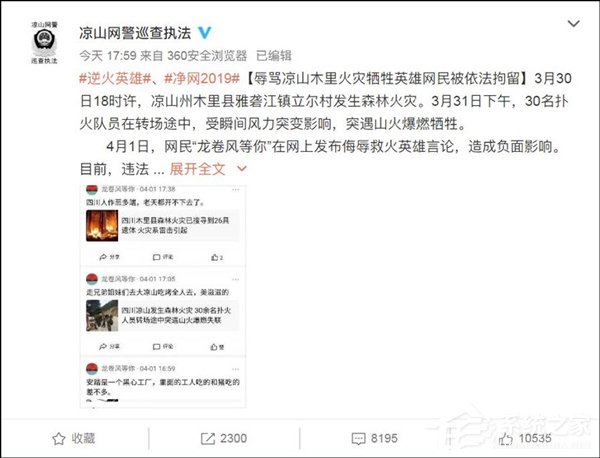Click the 今天 17:59 timestamp
Image resolution: width=600 pixels, height=458 pixels.
(x=108, y=56)
